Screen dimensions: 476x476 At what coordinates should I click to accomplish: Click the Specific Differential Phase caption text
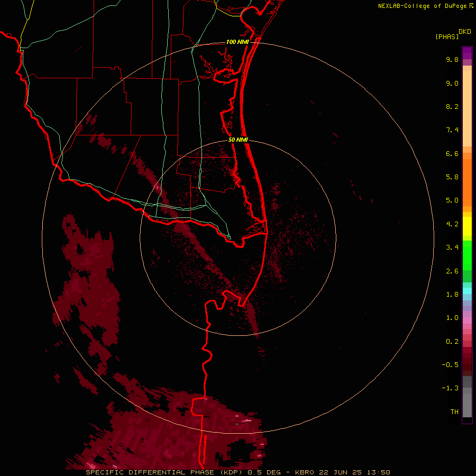click(x=165, y=472)
